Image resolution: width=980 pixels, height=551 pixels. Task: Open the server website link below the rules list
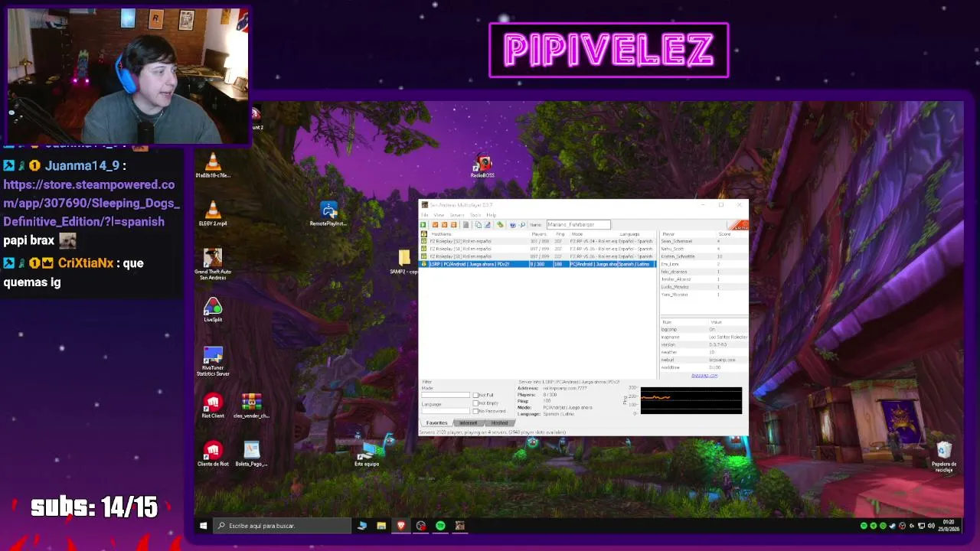point(704,376)
